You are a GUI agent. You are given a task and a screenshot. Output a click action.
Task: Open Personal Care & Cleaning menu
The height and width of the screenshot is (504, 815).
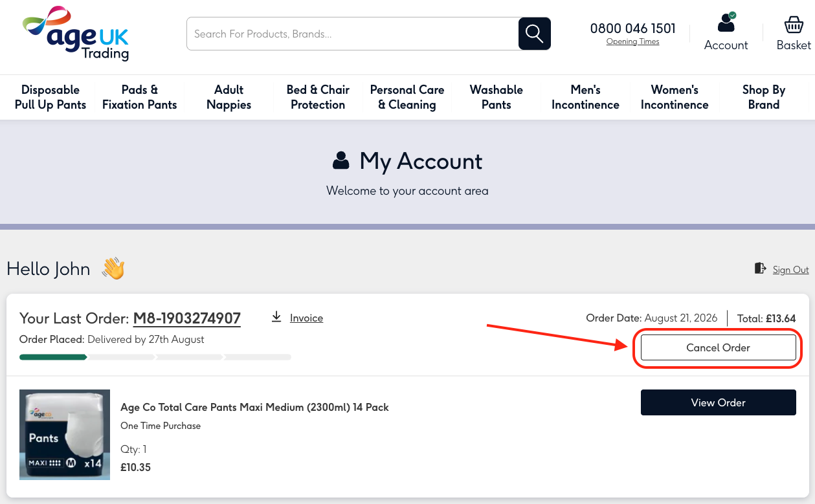[407, 97]
